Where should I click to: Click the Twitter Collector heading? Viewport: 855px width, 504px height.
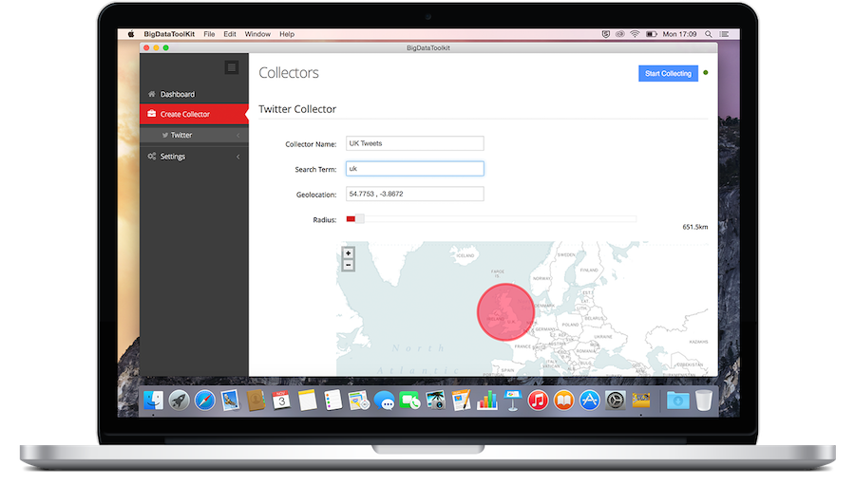coord(297,109)
